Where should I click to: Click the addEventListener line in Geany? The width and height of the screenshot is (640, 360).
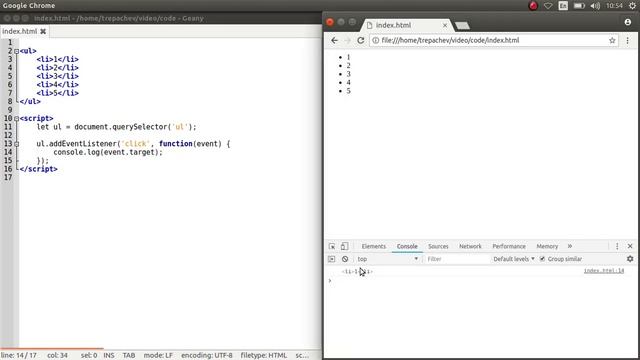coord(133,144)
